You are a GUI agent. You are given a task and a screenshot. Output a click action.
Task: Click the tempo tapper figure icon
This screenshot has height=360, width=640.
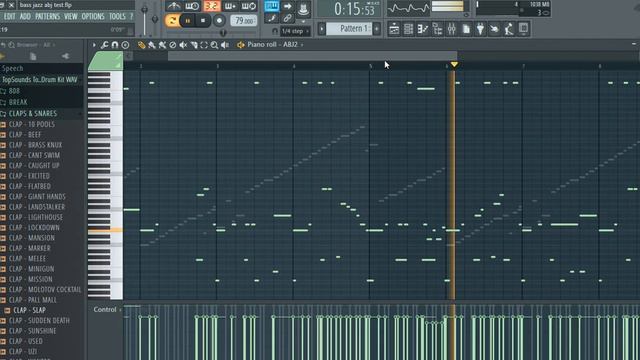(509, 29)
